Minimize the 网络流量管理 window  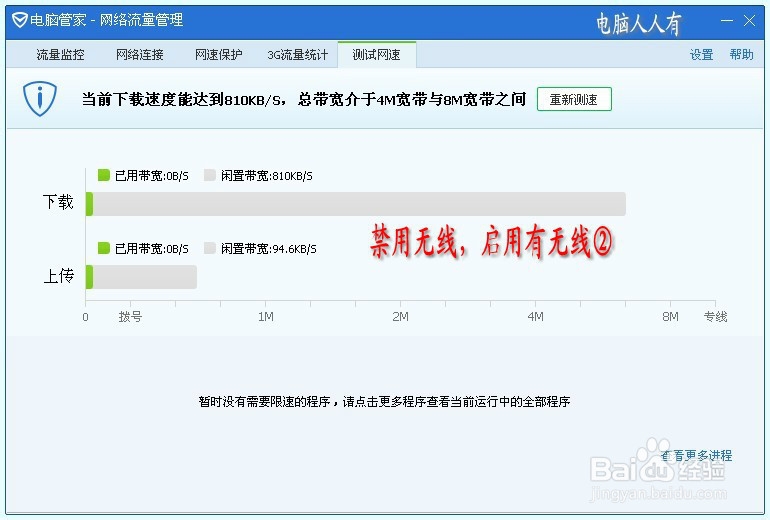[727, 21]
